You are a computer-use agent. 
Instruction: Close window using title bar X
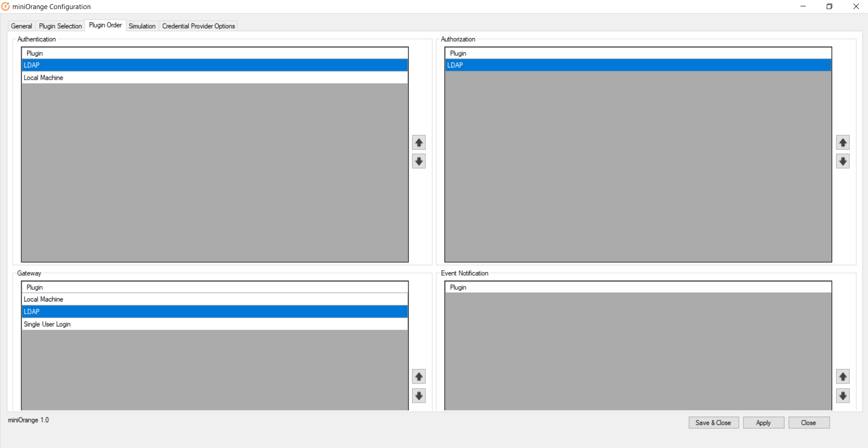click(x=856, y=6)
